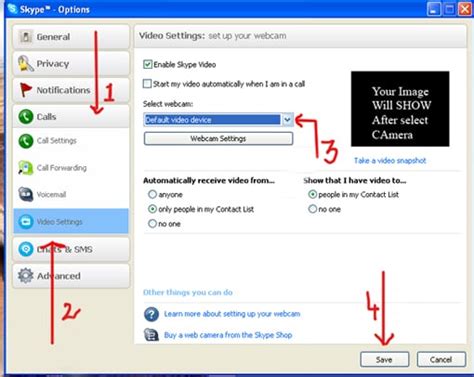The height and width of the screenshot is (377, 474).
Task: Open the General options tab
Action: click(x=71, y=37)
